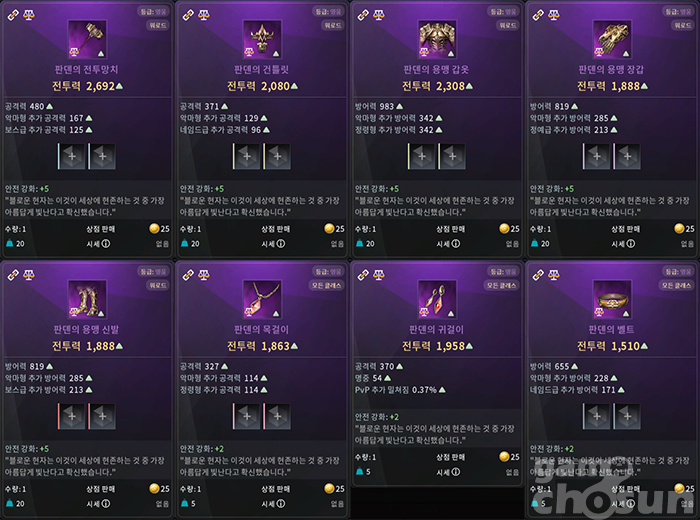Click 상점 판매 on the 건틀릿 card
Viewport: 700px width, 520px height.
[x=275, y=229]
